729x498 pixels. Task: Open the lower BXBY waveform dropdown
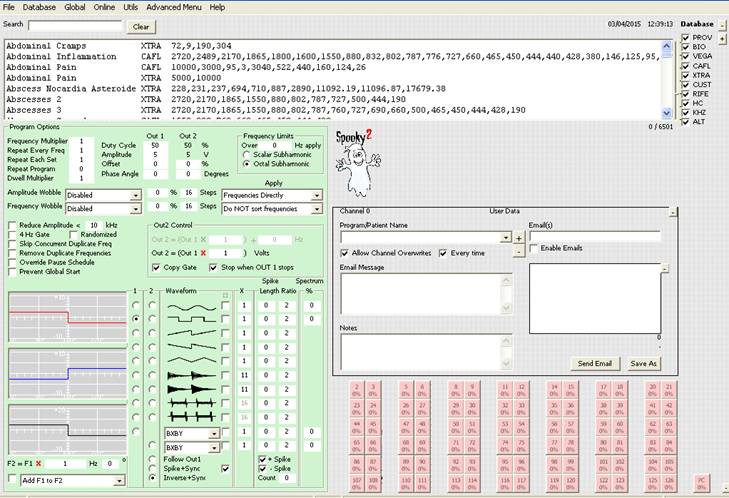pyautogui.click(x=213, y=448)
